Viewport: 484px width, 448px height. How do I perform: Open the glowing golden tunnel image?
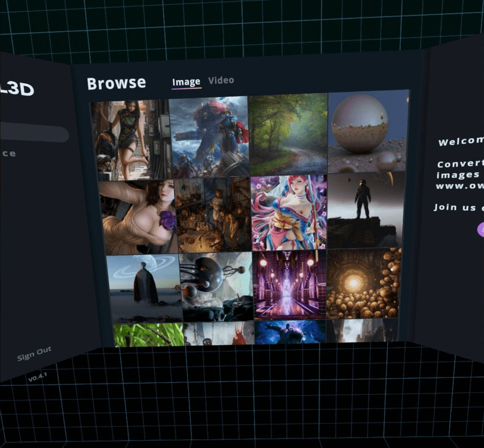tap(364, 283)
